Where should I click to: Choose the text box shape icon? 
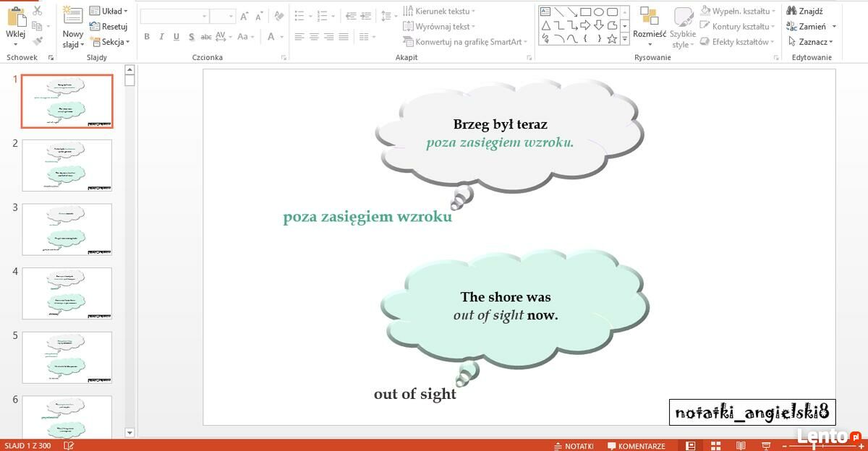coord(545,12)
